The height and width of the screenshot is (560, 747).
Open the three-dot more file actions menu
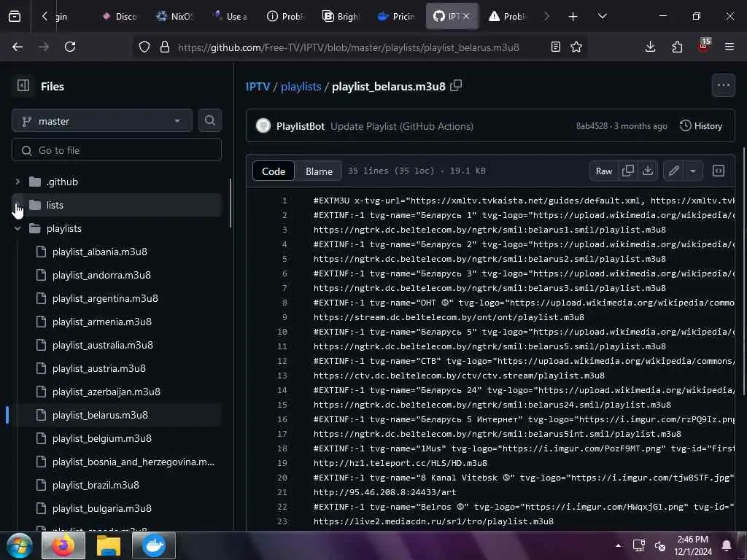click(723, 85)
